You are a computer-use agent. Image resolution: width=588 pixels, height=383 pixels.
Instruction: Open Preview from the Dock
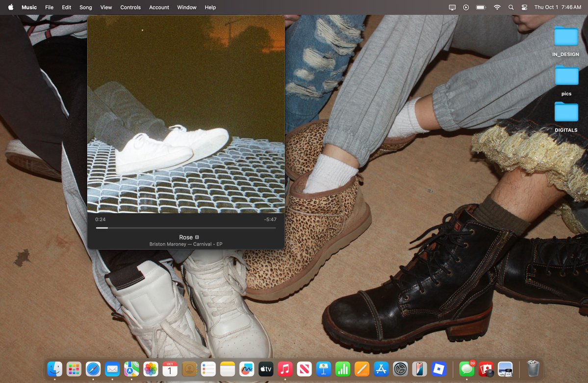coord(505,369)
